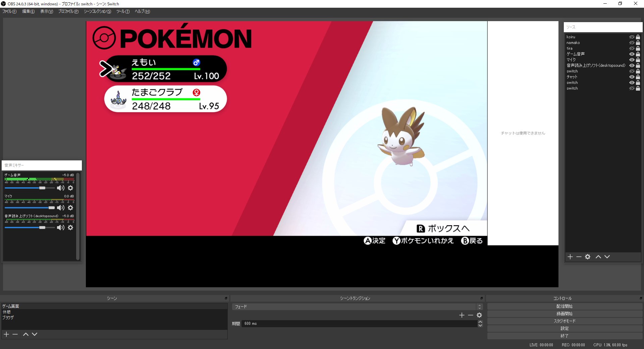Click the 録画開始 button
644x349 pixels.
[x=565, y=314]
